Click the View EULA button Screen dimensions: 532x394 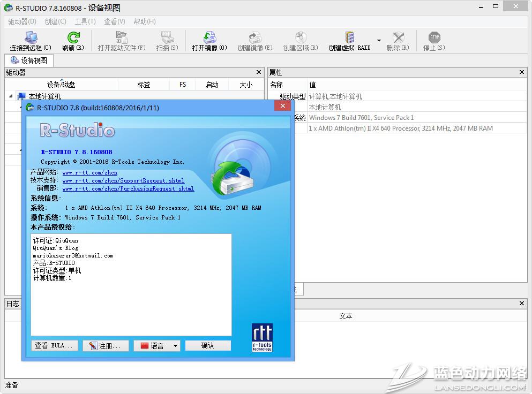coord(55,346)
